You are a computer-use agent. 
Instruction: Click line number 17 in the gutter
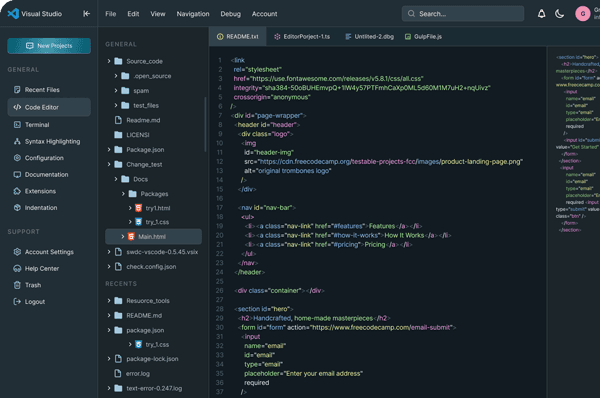point(220,207)
